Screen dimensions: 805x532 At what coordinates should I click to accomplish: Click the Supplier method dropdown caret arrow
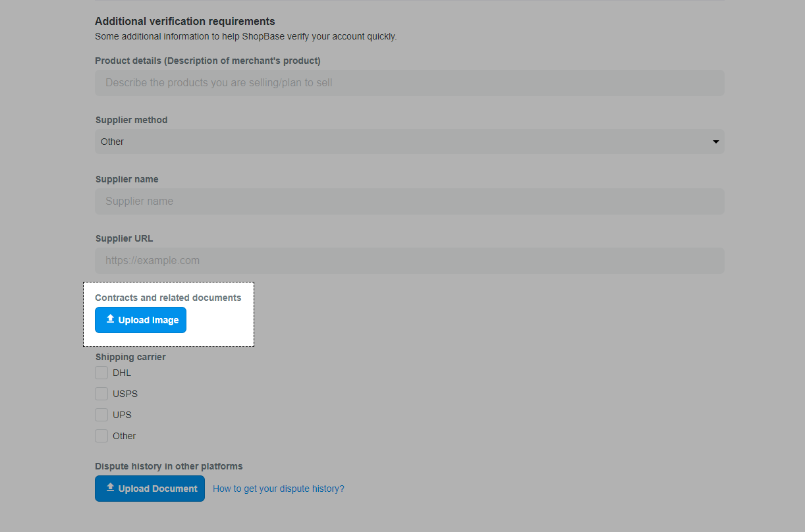[x=715, y=142]
